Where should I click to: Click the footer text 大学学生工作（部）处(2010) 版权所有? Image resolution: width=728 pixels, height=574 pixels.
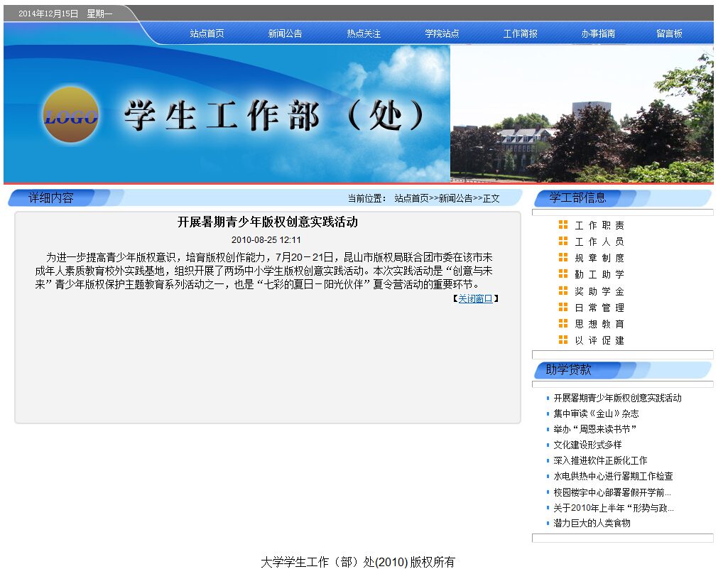click(x=358, y=562)
